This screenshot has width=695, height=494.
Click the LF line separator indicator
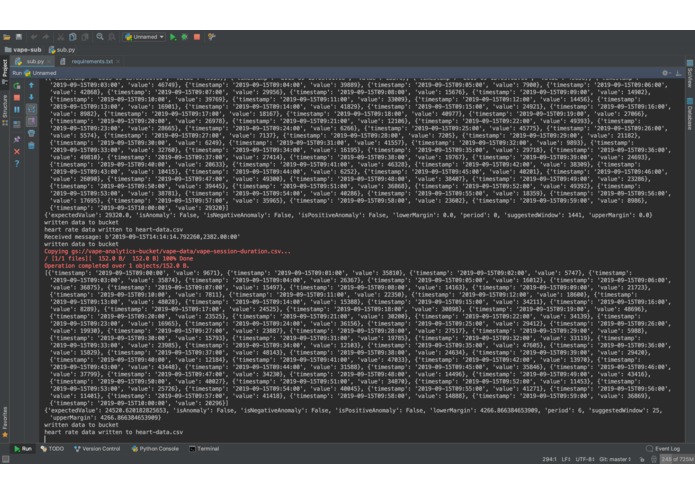pos(566,459)
